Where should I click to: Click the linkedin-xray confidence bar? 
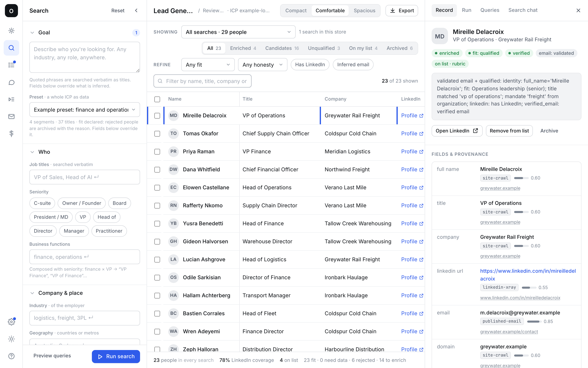click(529, 288)
